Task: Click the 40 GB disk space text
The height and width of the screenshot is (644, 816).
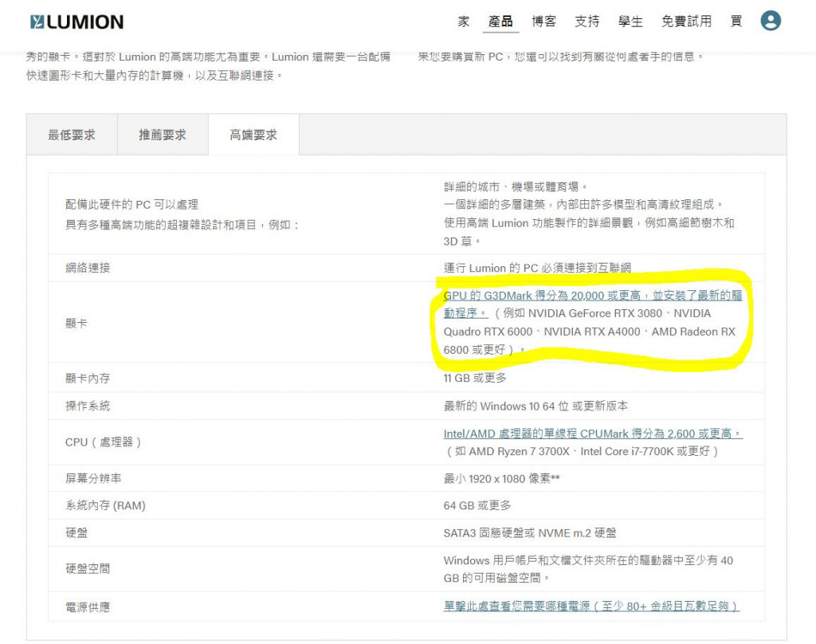Action: [x=588, y=569]
